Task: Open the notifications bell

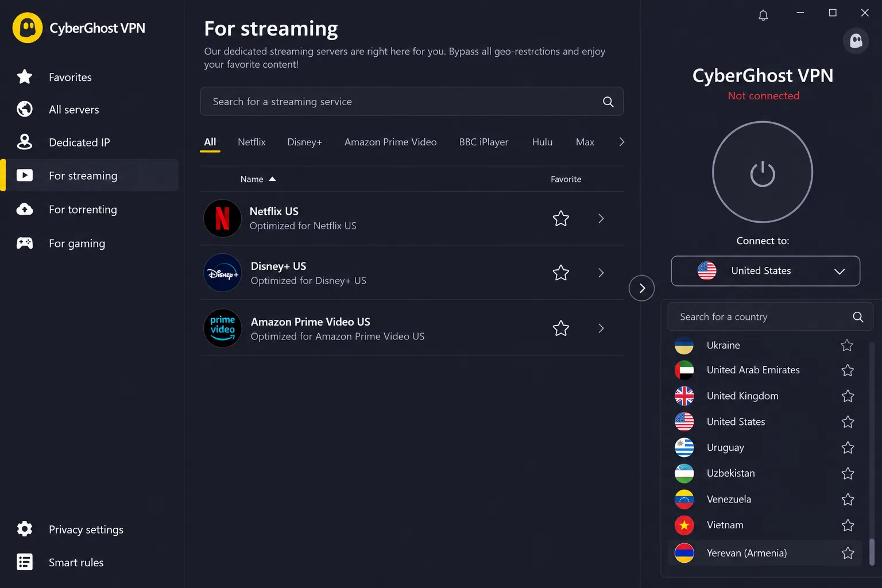Action: pyautogui.click(x=763, y=15)
